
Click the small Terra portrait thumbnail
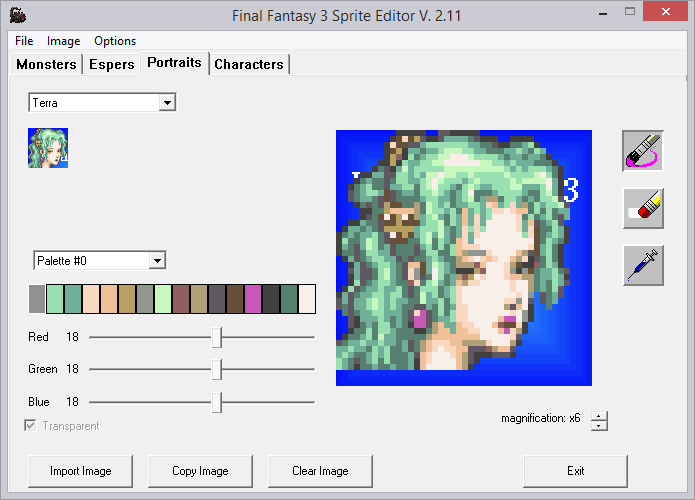(x=48, y=148)
